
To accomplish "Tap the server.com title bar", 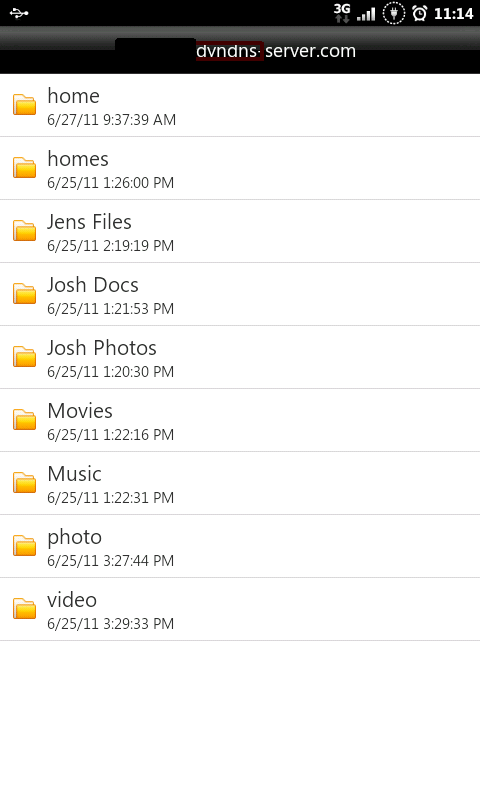I will (240, 51).
